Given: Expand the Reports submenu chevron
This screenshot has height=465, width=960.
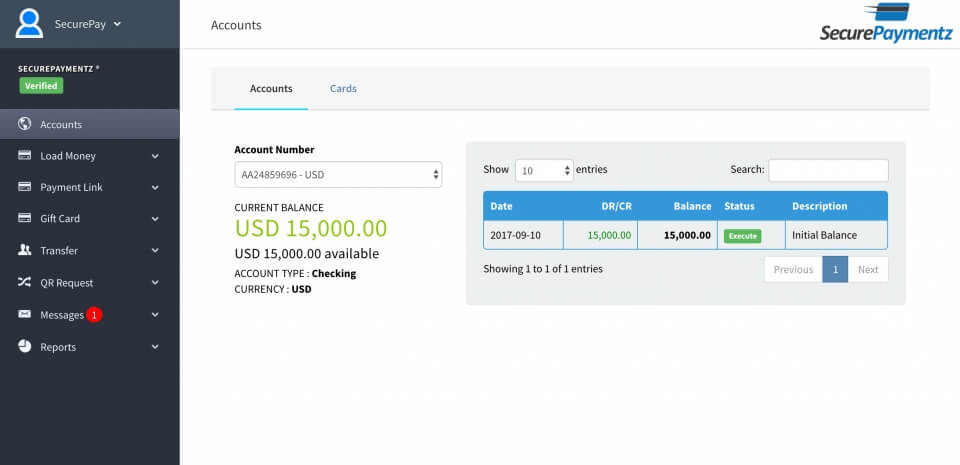Looking at the screenshot, I should click(x=155, y=347).
